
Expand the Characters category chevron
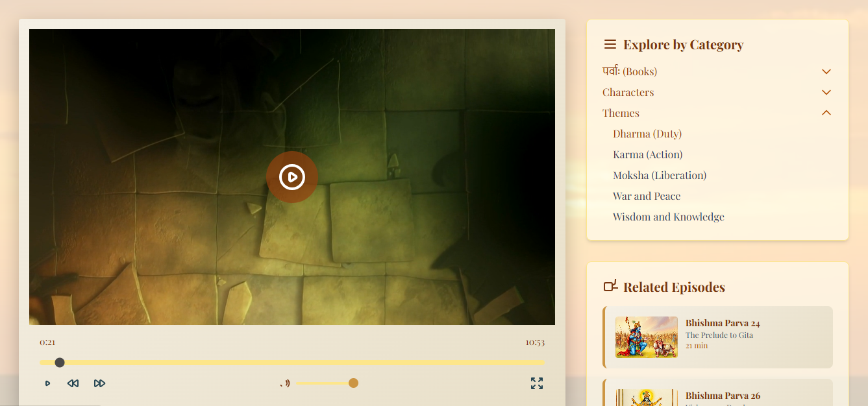click(x=826, y=92)
